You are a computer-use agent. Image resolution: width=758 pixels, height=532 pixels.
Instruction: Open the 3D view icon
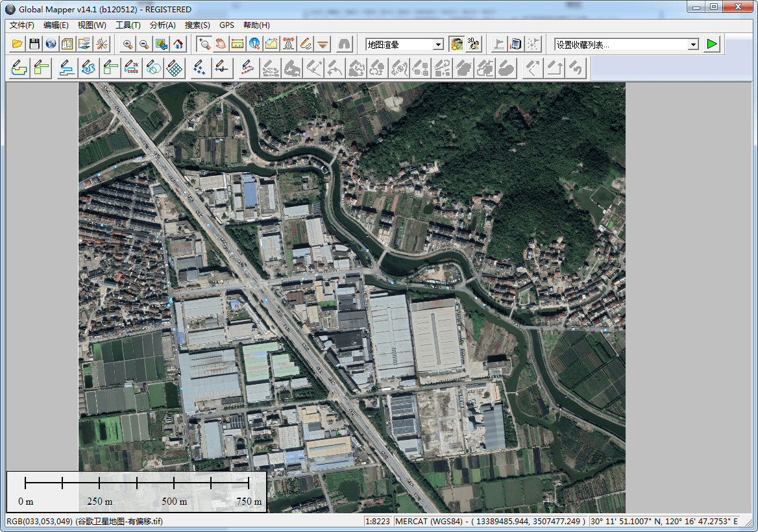point(473,44)
